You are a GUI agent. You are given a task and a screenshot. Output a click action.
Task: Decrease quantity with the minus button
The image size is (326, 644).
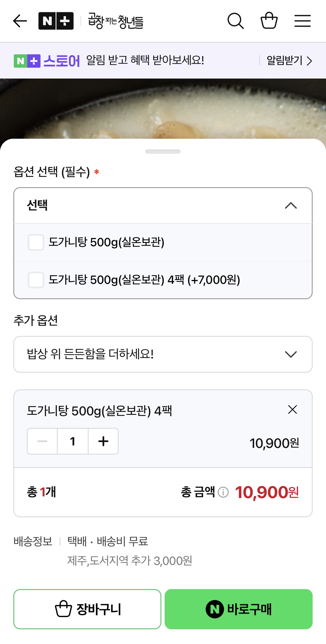coord(42,441)
